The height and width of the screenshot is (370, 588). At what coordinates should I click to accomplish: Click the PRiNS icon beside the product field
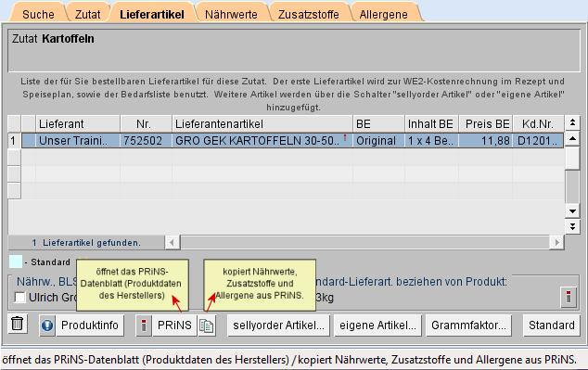pyautogui.click(x=569, y=298)
